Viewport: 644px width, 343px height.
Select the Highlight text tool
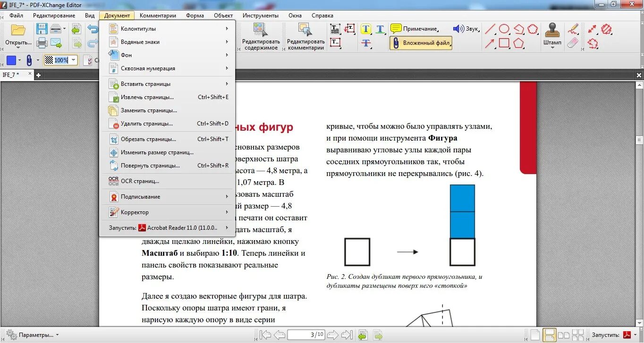[366, 29]
